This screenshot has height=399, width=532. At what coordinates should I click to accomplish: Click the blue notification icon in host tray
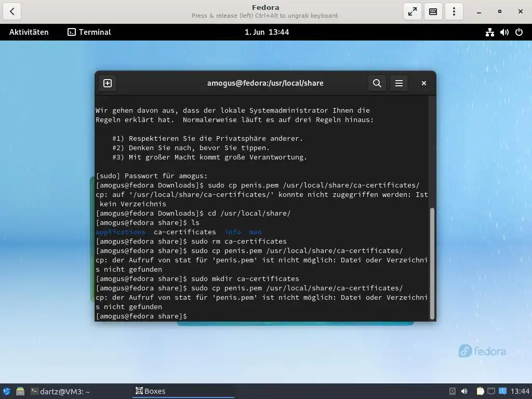pyautogui.click(x=502, y=391)
